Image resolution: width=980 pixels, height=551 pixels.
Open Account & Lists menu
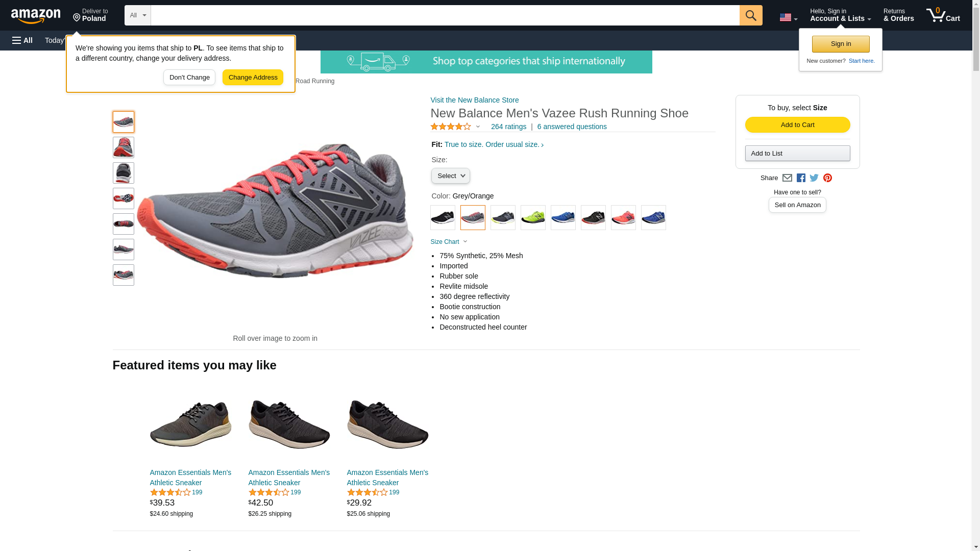(840, 15)
